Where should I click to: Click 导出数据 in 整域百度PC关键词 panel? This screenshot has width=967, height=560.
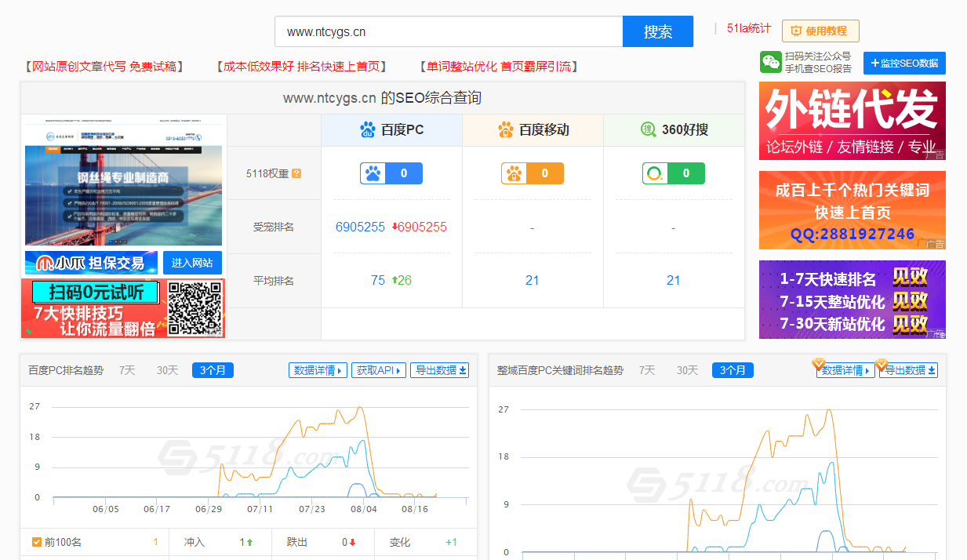point(908,370)
